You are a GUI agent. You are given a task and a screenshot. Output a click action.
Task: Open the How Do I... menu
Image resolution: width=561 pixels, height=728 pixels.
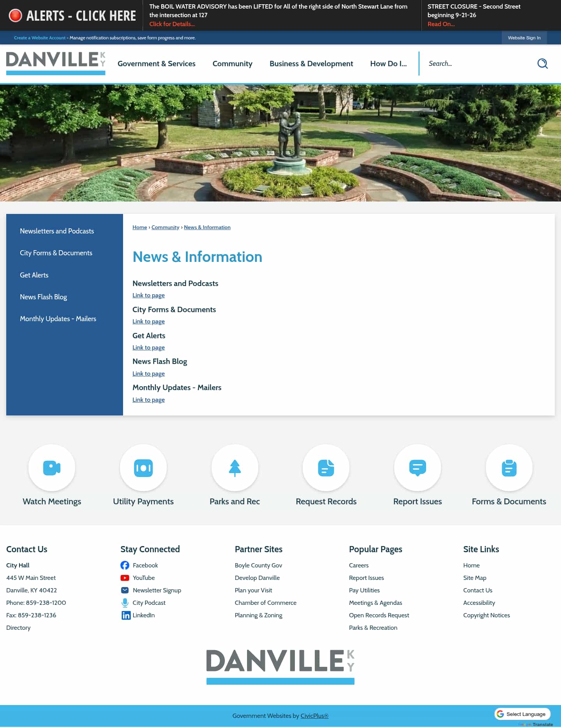pos(388,64)
